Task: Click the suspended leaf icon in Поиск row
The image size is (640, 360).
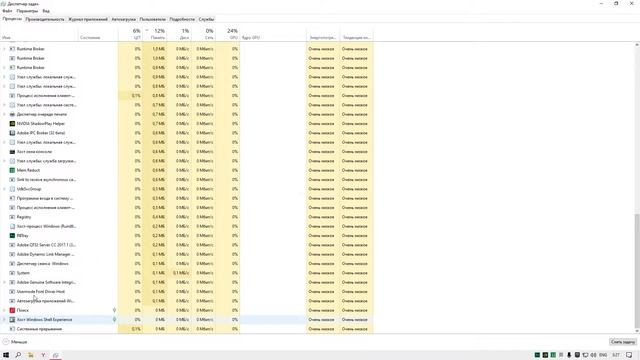Action: tap(114, 310)
